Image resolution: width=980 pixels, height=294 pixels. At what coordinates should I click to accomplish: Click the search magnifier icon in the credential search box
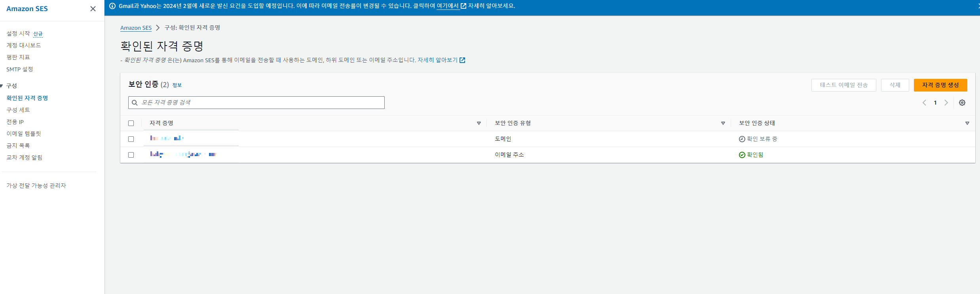point(135,103)
